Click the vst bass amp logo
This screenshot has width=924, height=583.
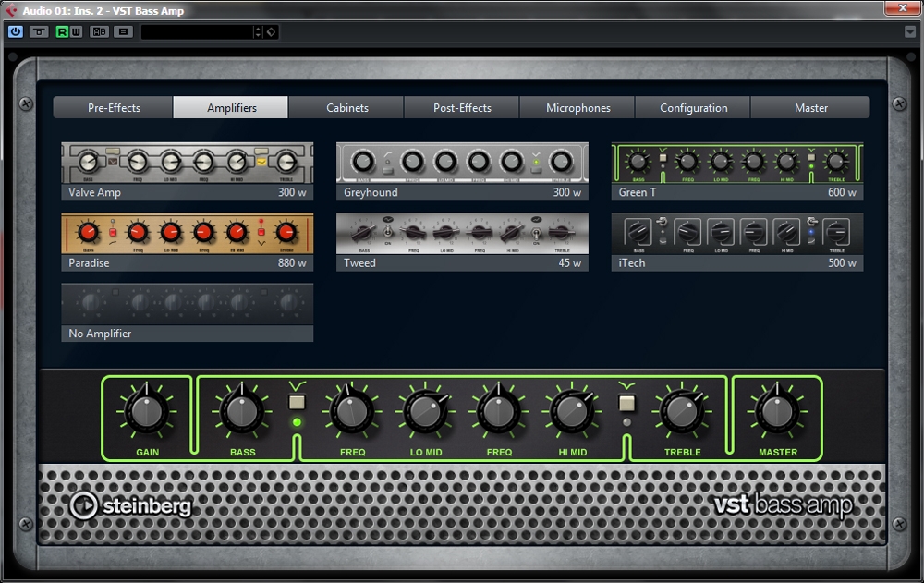pyautogui.click(x=784, y=505)
